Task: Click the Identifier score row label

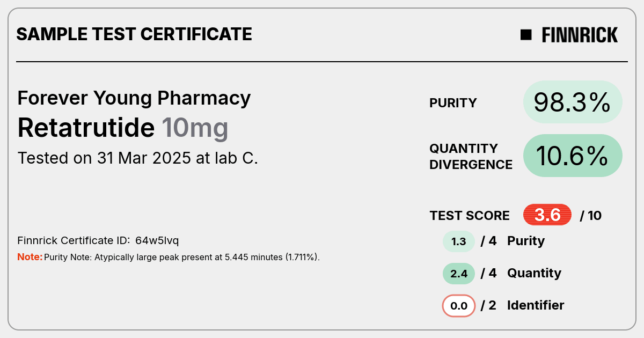Action: tap(536, 305)
